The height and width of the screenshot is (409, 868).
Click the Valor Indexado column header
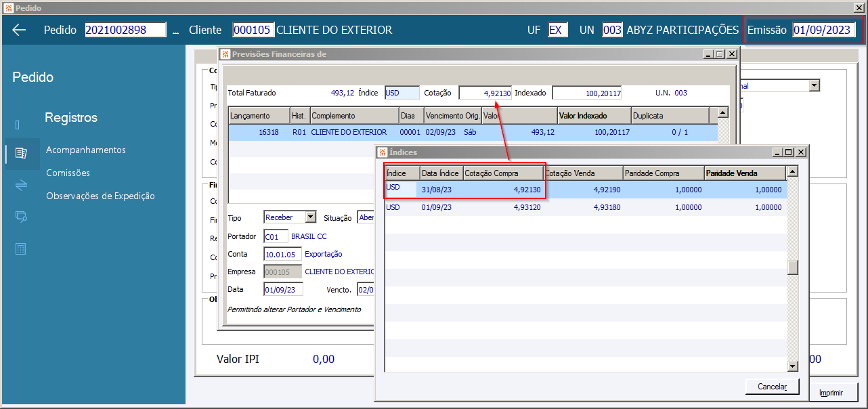594,116
